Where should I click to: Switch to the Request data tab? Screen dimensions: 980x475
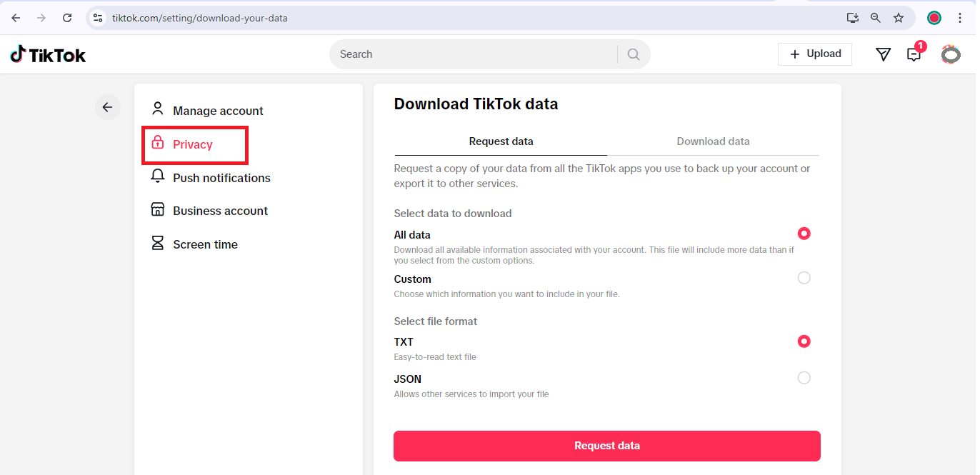tap(501, 141)
